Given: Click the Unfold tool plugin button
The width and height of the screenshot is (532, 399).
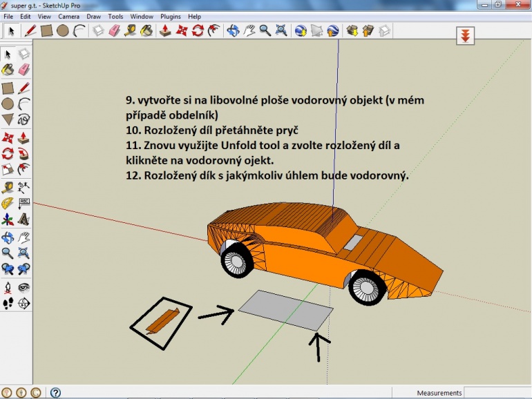Looking at the screenshot, I should (x=465, y=36).
